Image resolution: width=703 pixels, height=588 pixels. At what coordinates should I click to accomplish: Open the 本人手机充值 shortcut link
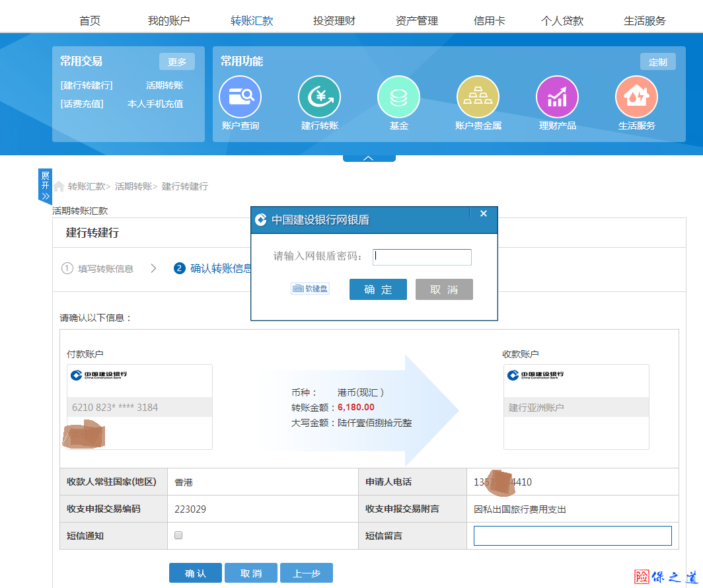155,104
